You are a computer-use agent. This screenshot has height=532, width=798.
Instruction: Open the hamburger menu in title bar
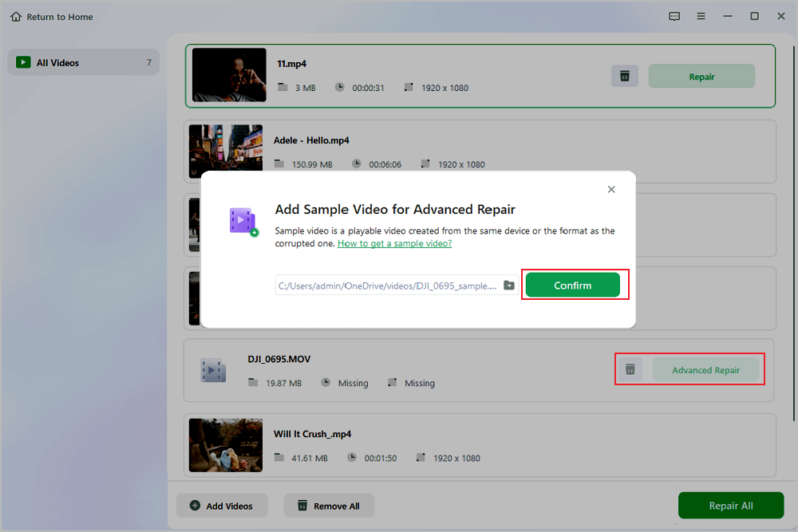(x=701, y=16)
